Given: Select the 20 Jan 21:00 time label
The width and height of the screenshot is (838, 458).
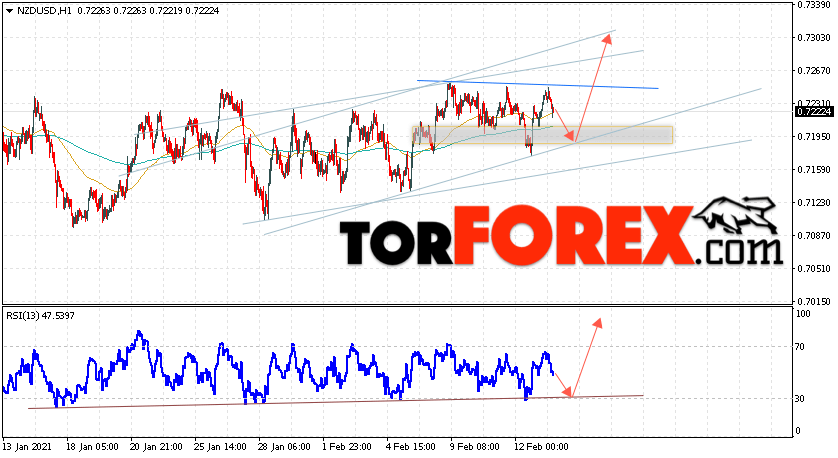Looking at the screenshot, I should click(x=156, y=447).
